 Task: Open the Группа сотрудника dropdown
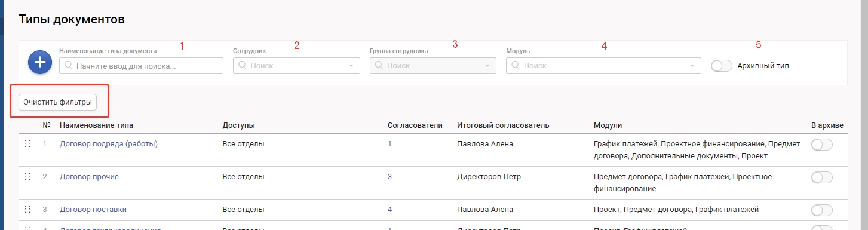click(433, 66)
